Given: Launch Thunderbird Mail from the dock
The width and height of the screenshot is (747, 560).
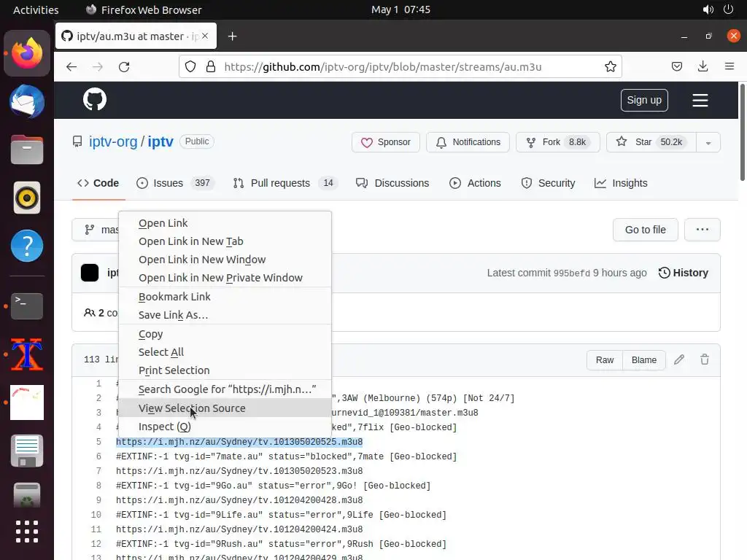Looking at the screenshot, I should [x=27, y=101].
